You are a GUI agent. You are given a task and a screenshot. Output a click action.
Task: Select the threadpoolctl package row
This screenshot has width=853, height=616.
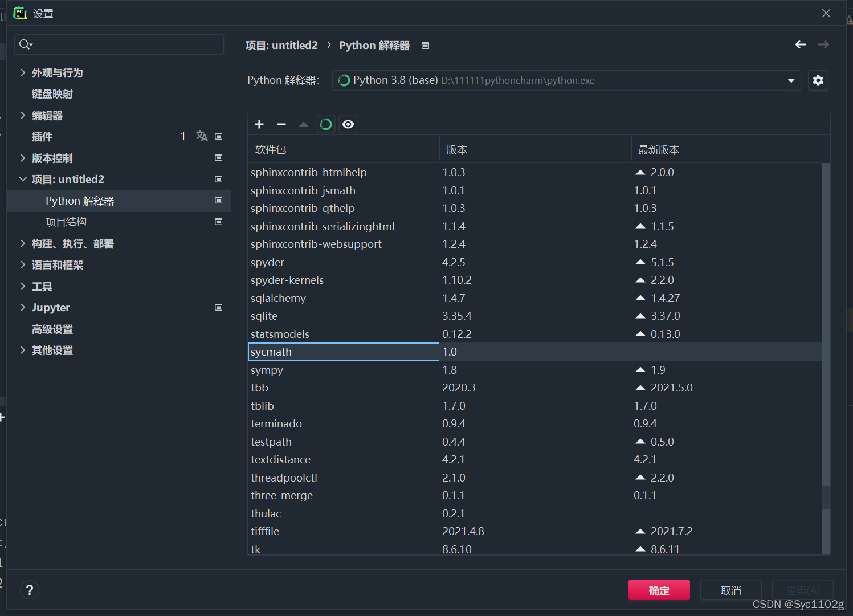pyautogui.click(x=534, y=478)
